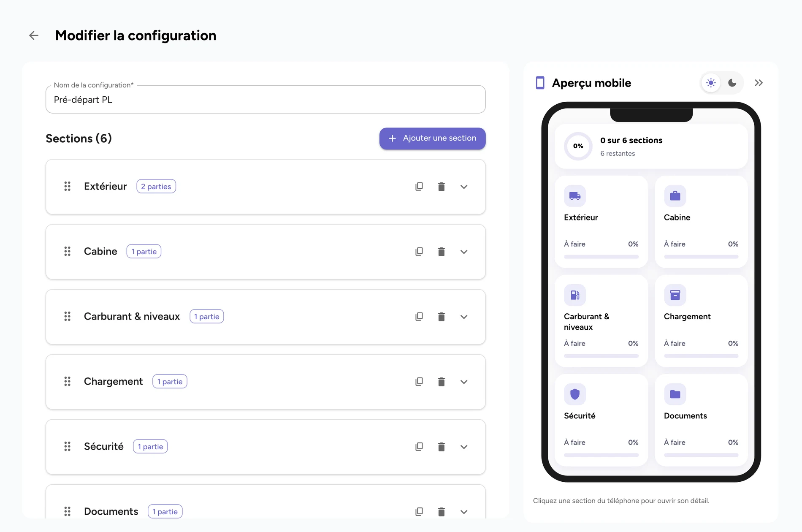Switch mobile preview to light mode
The height and width of the screenshot is (532, 802).
[711, 83]
